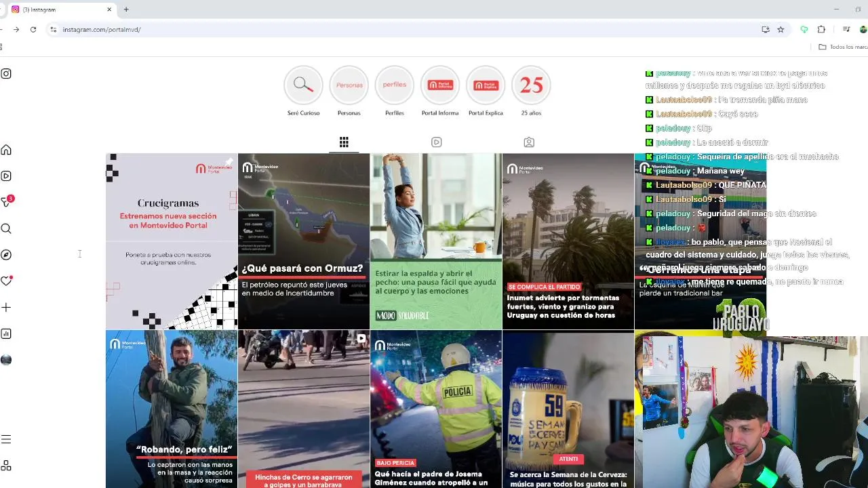
Task: Select the (3) Instagram tab
Action: click(x=61, y=9)
